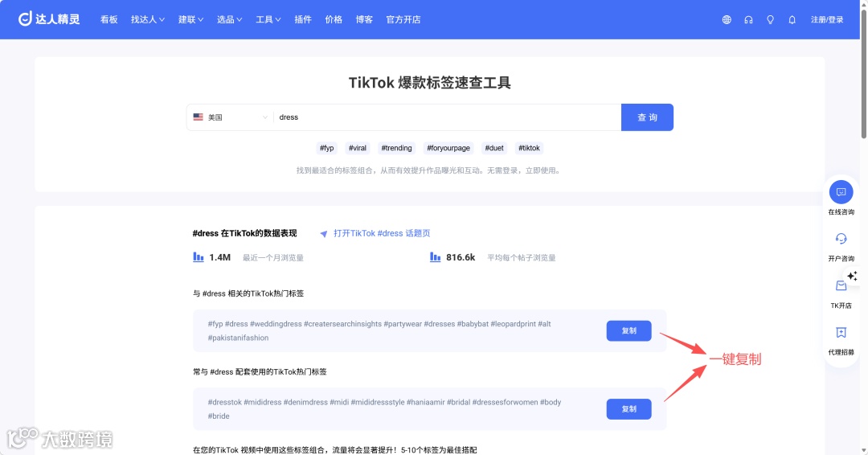The height and width of the screenshot is (455, 868).
Task: Click the lightbulb tips icon
Action: pyautogui.click(x=770, y=20)
